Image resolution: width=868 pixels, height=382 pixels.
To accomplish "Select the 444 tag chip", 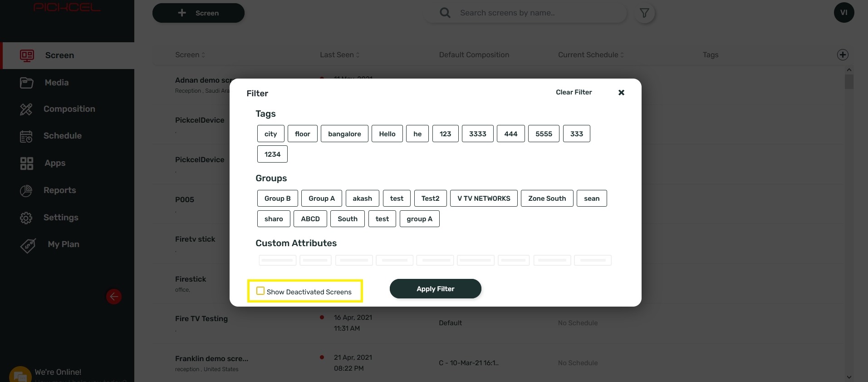I will [x=511, y=134].
